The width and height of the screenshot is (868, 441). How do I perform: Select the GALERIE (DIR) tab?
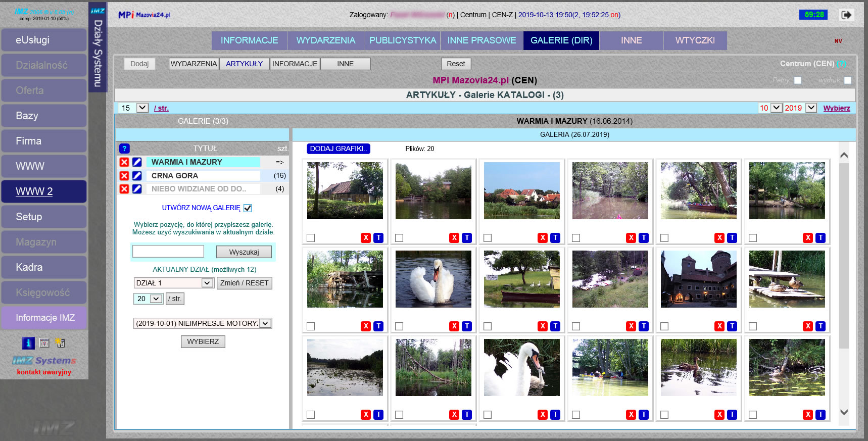561,40
